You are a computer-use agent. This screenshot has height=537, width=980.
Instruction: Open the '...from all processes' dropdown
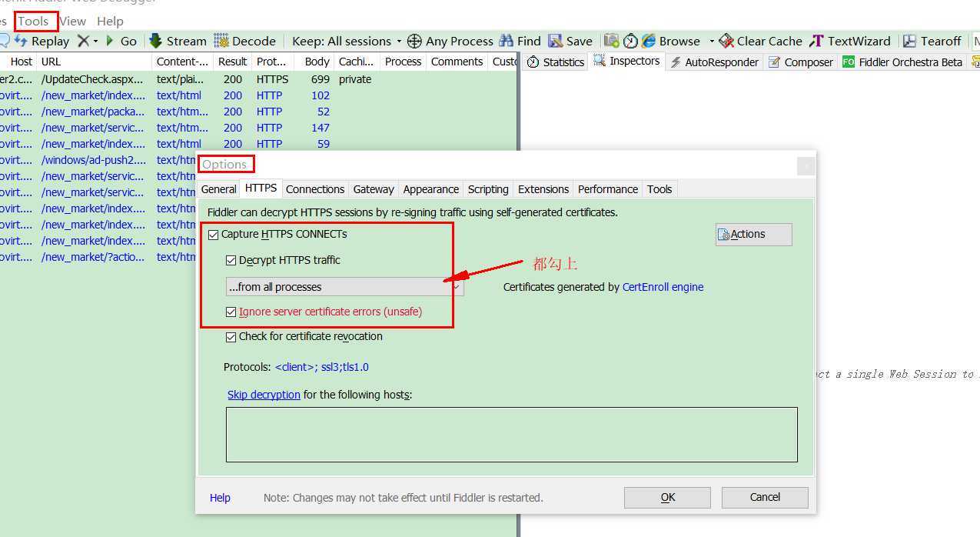coord(344,287)
